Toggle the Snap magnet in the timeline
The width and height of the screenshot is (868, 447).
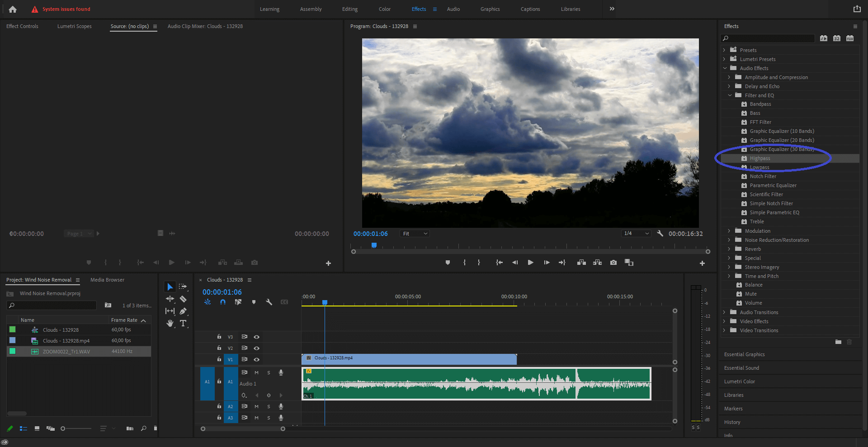coord(223,302)
